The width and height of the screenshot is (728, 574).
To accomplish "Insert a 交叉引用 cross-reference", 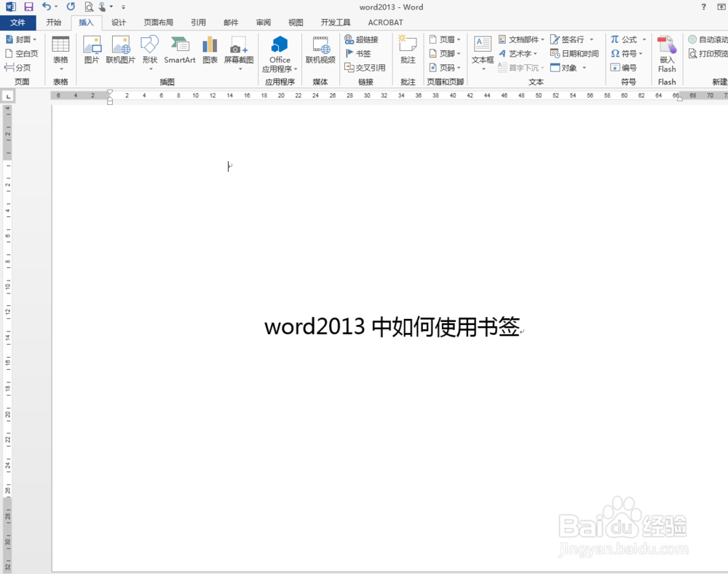I will coord(365,68).
